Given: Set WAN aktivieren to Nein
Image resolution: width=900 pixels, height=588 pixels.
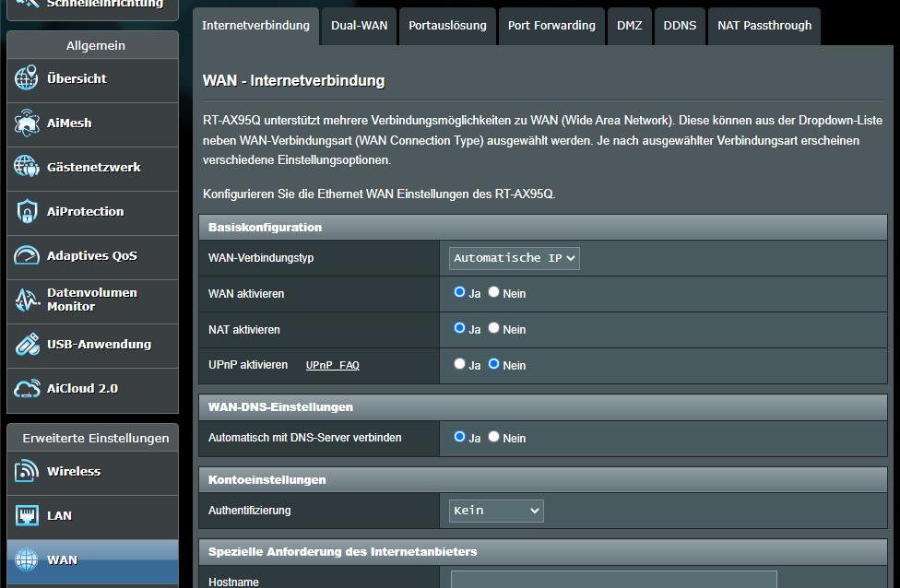Looking at the screenshot, I should 493,292.
